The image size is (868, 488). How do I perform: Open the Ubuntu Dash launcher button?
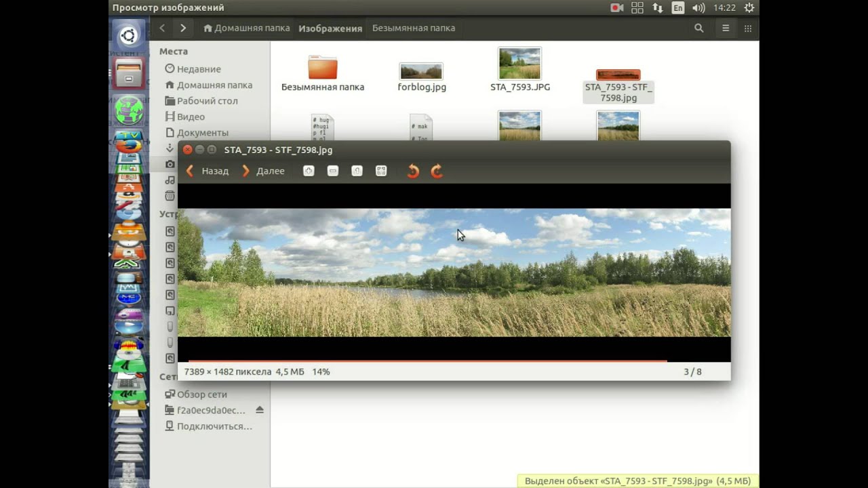[128, 35]
